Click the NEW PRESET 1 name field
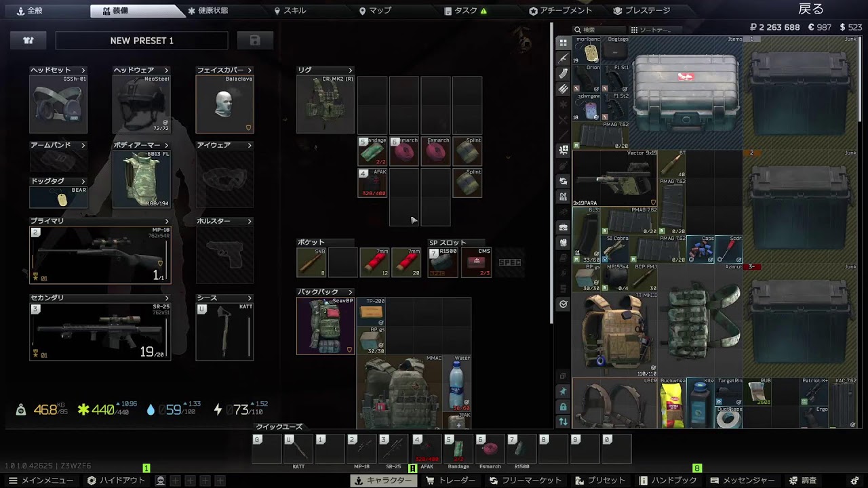This screenshot has height=488, width=868. [142, 41]
